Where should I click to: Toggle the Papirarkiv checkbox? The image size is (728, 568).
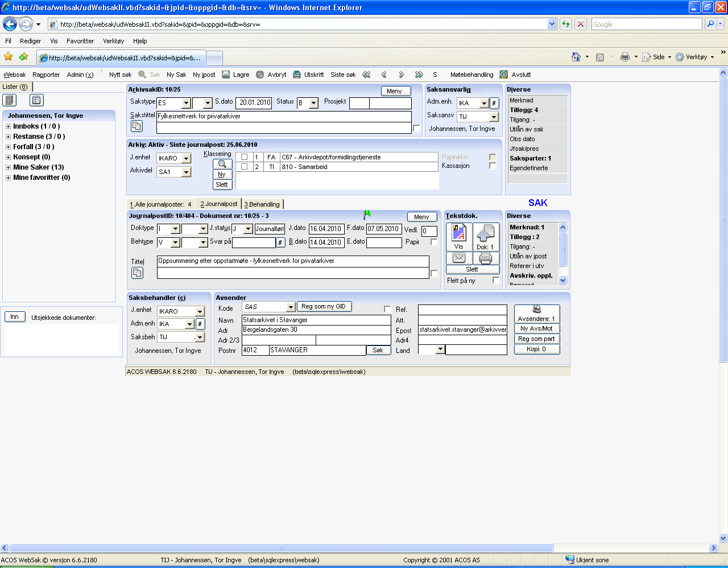pyautogui.click(x=493, y=157)
